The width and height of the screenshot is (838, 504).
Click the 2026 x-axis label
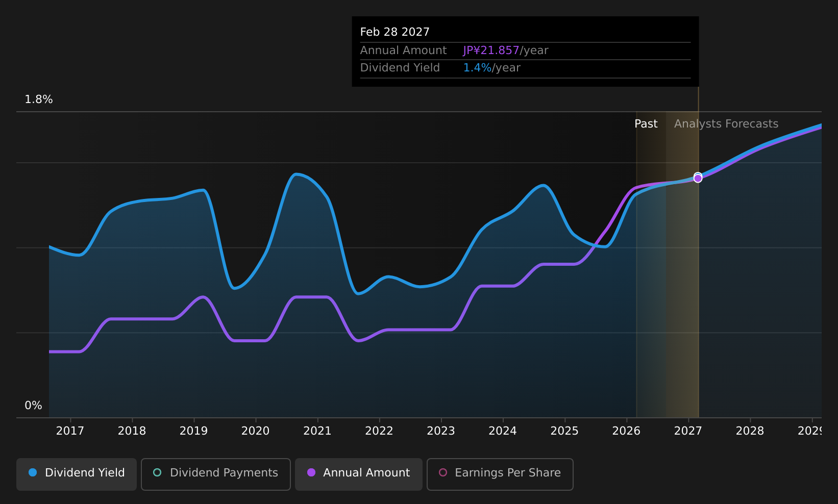click(626, 431)
